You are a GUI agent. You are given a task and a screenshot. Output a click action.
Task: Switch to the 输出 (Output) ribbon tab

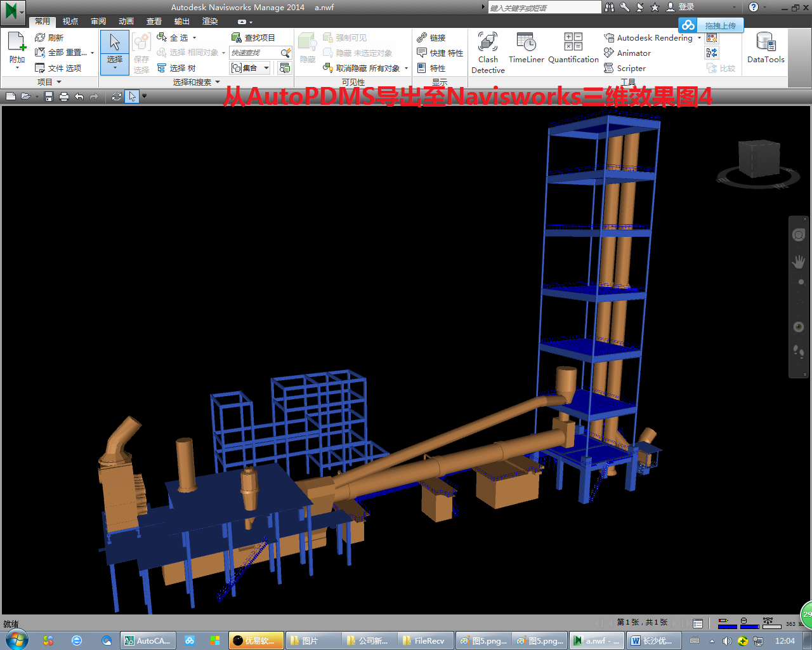(x=182, y=21)
